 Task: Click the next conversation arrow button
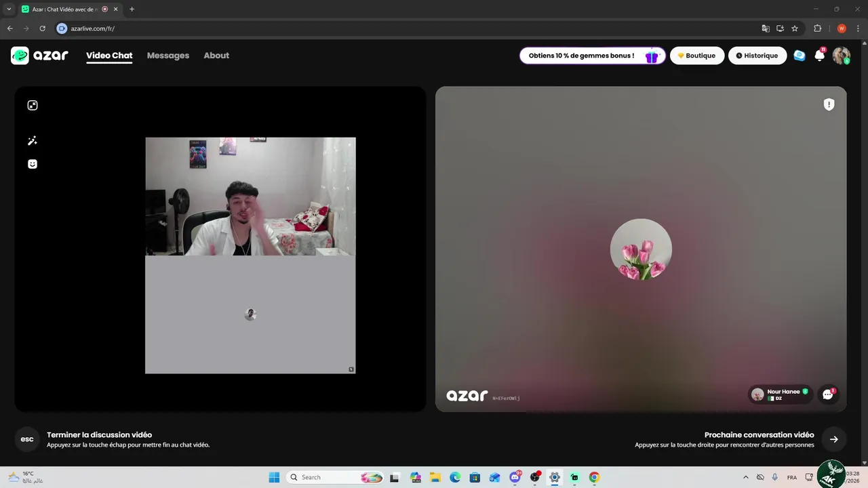pyautogui.click(x=833, y=439)
